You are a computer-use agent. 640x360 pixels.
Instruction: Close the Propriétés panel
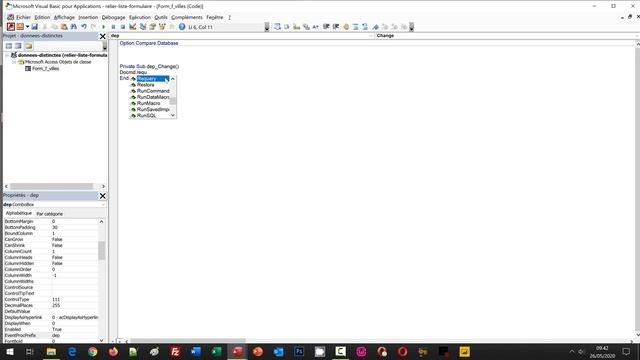click(102, 196)
